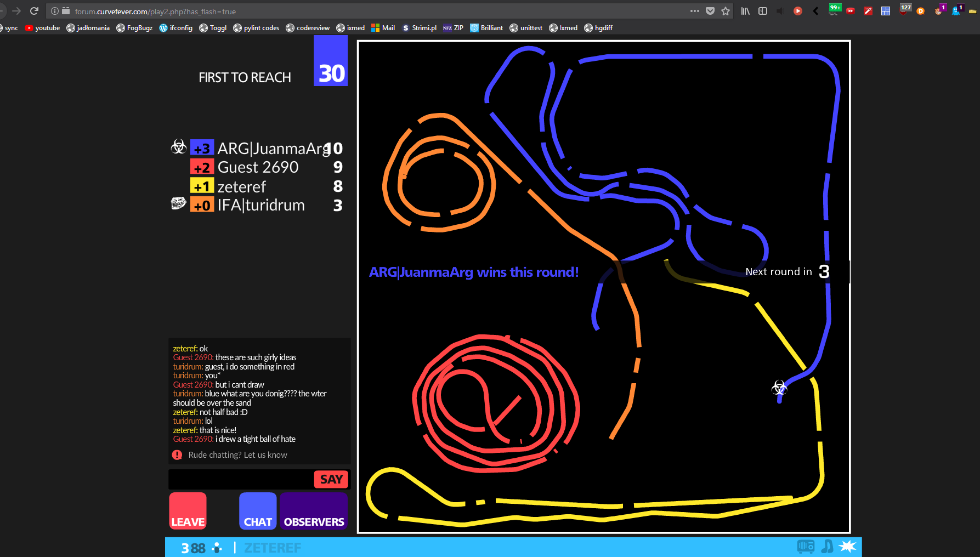Screen dimensions: 980x557
Task: Toggle the music note icon
Action: [x=827, y=547]
